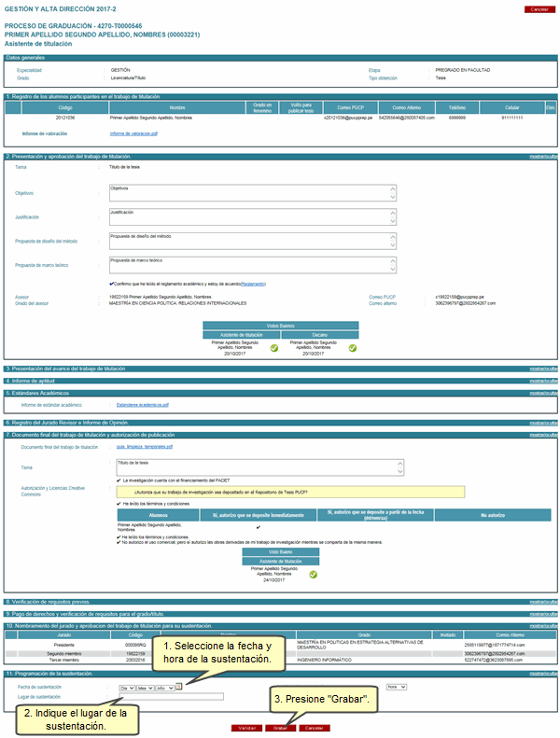Toggle mostrar/ocultar for section 8 Verificación de requisitos

[543, 602]
